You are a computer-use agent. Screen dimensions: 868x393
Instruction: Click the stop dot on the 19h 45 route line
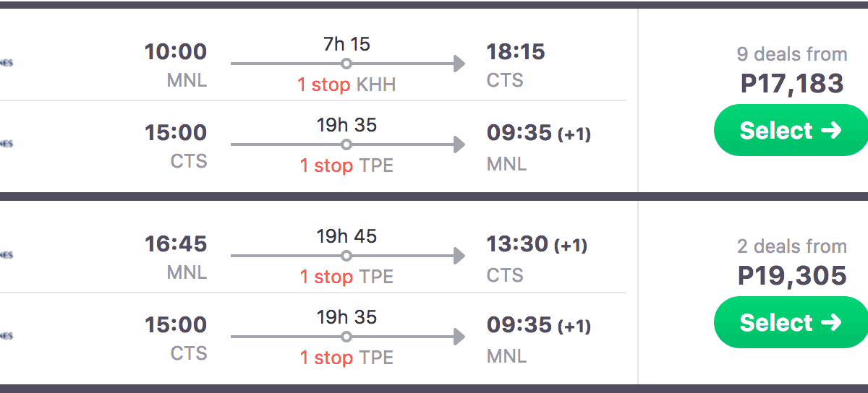pos(346,256)
